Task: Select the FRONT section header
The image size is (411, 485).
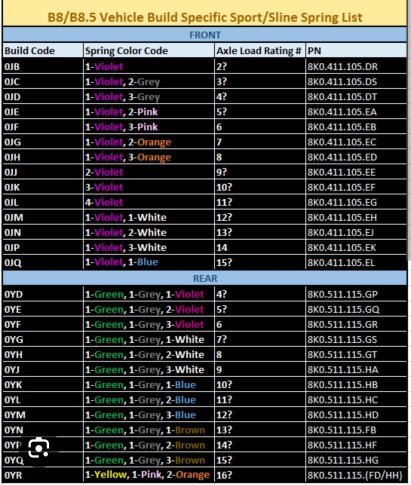Action: click(205, 35)
